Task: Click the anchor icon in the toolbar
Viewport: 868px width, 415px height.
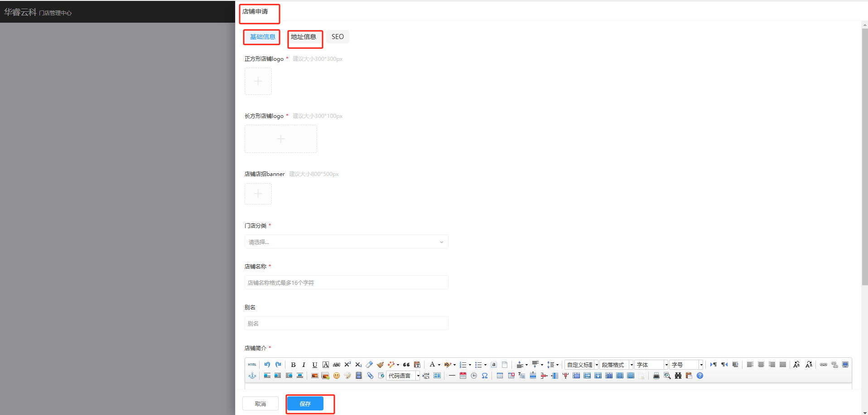Action: click(252, 376)
